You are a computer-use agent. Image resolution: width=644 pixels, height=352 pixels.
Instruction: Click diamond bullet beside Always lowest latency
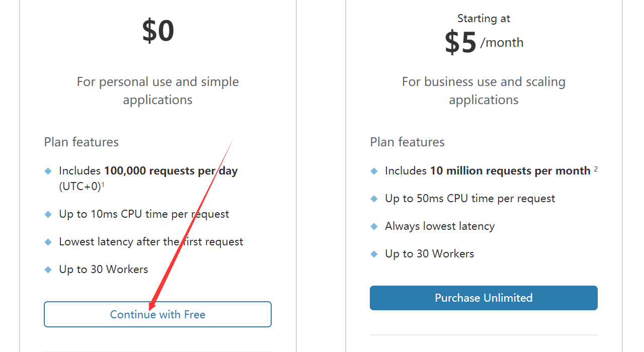tap(374, 226)
